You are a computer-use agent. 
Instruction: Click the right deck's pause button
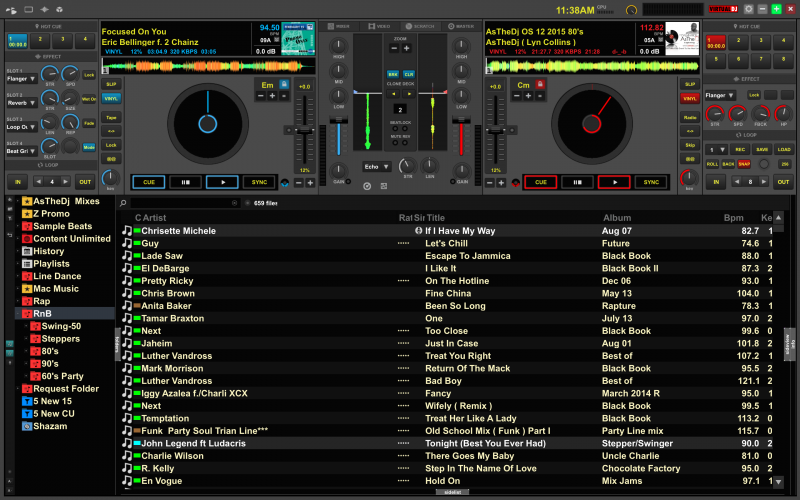click(574, 182)
